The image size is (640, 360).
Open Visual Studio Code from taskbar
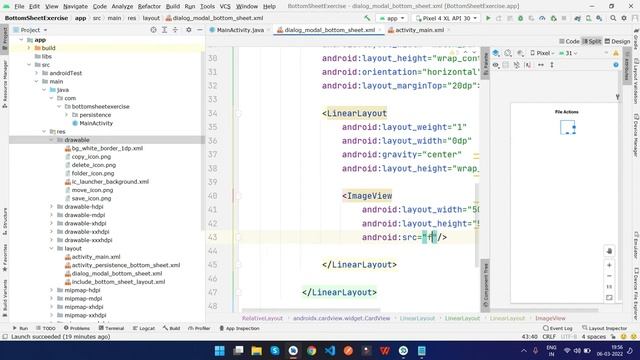pos(330,351)
